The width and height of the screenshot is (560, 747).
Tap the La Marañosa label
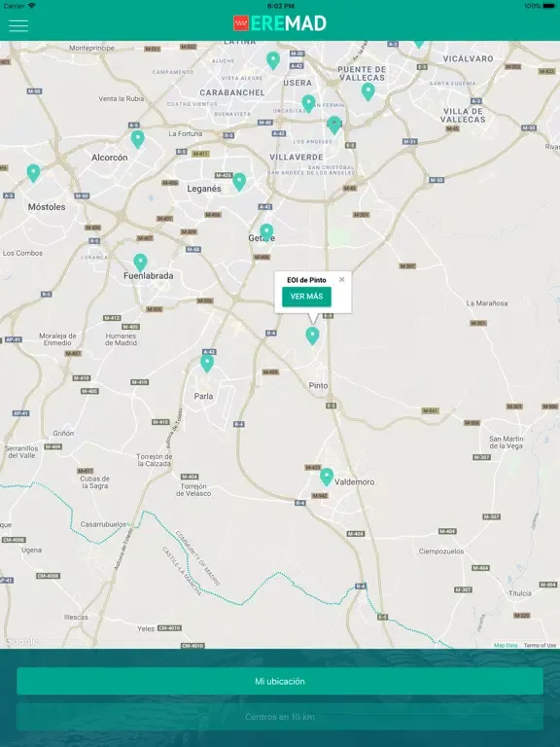pyautogui.click(x=487, y=303)
